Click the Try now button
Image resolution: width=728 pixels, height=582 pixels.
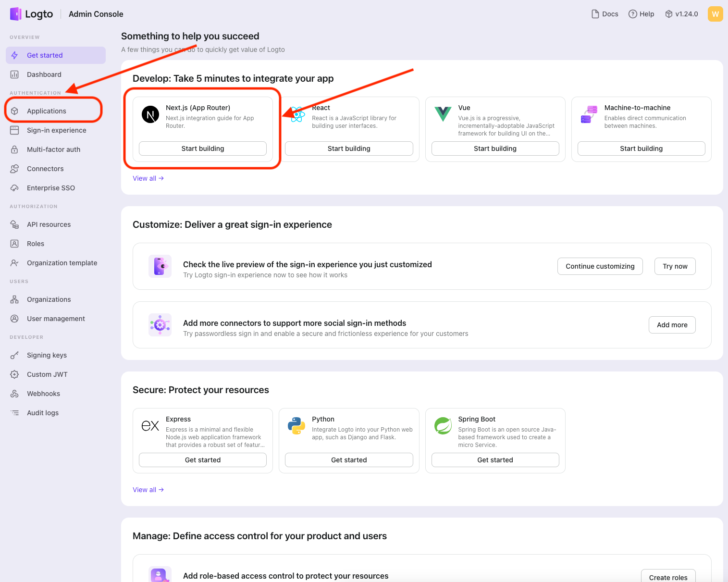tap(675, 266)
